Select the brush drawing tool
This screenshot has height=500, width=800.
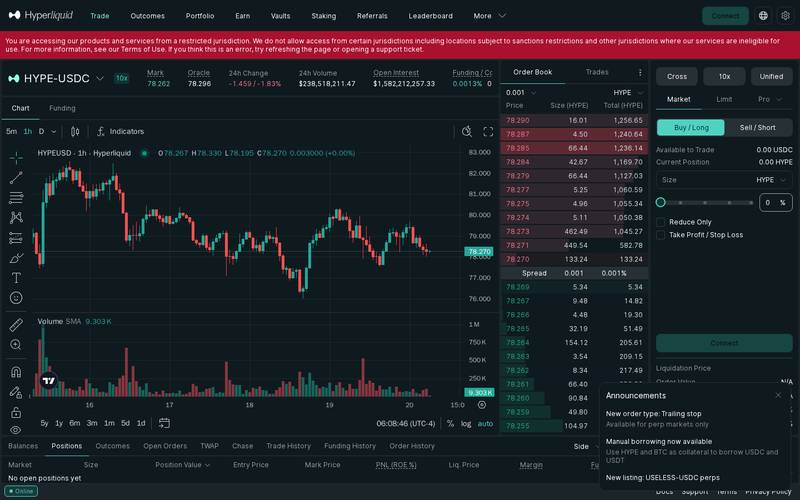point(16,258)
